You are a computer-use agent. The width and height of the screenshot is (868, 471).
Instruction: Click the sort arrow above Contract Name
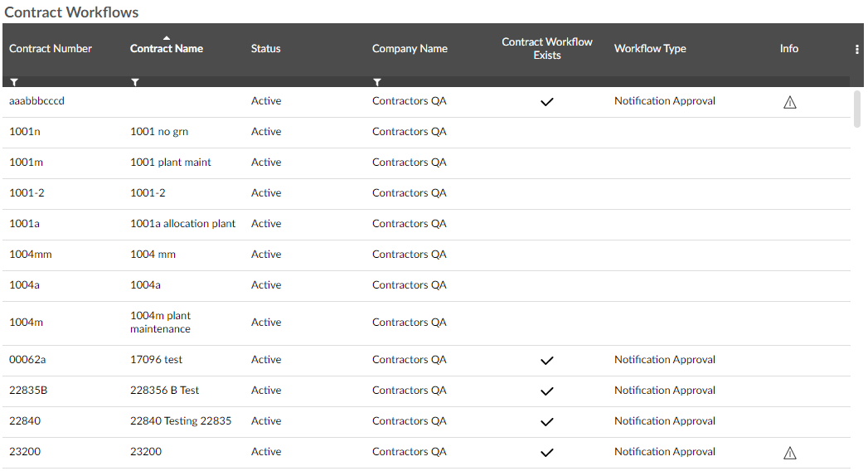click(167, 37)
